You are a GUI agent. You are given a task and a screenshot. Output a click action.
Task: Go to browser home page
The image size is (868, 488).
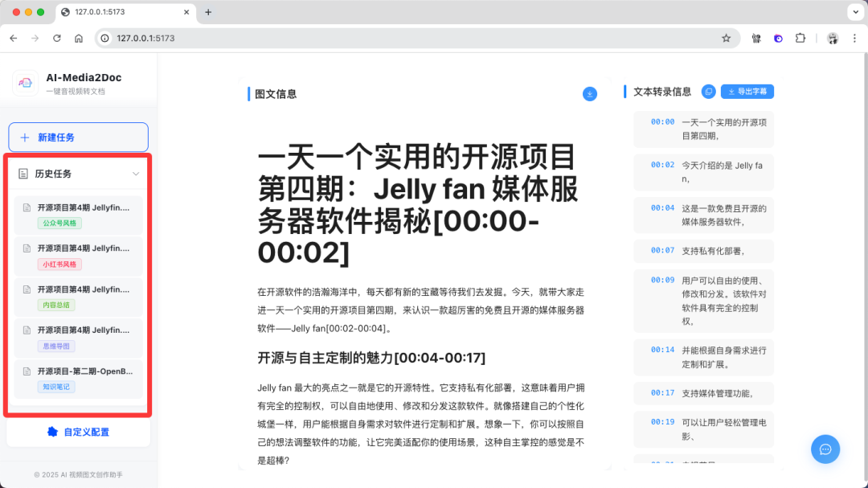point(79,39)
